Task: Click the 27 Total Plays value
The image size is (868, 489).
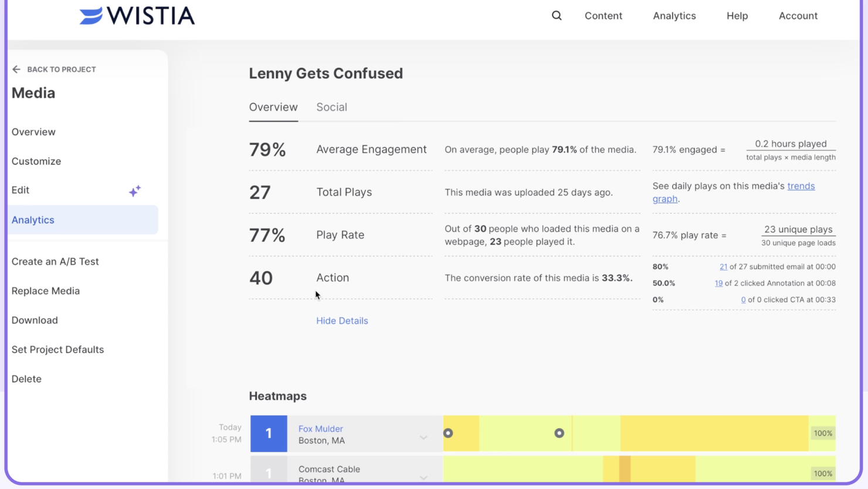Action: point(260,192)
